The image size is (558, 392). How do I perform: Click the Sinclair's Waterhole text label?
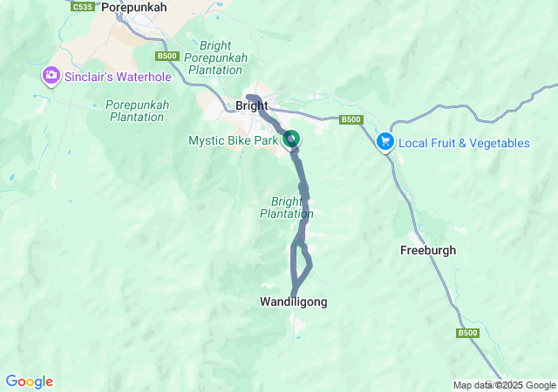point(118,77)
